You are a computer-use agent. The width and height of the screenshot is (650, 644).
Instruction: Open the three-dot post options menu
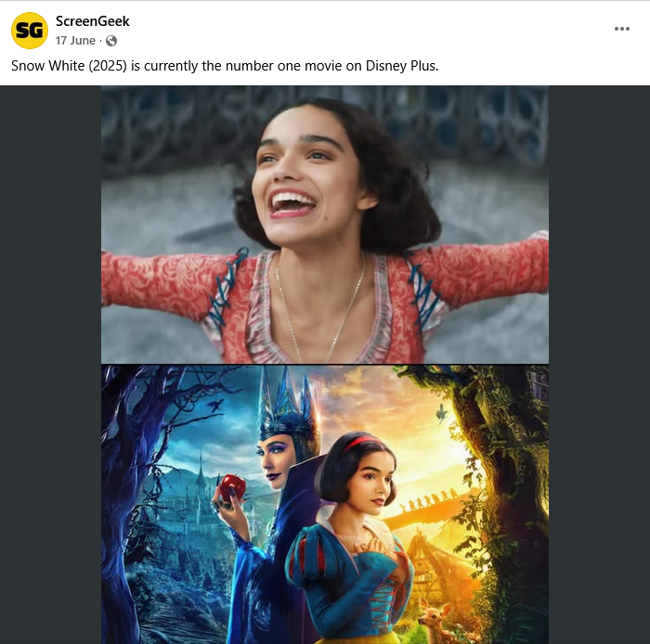(x=622, y=29)
